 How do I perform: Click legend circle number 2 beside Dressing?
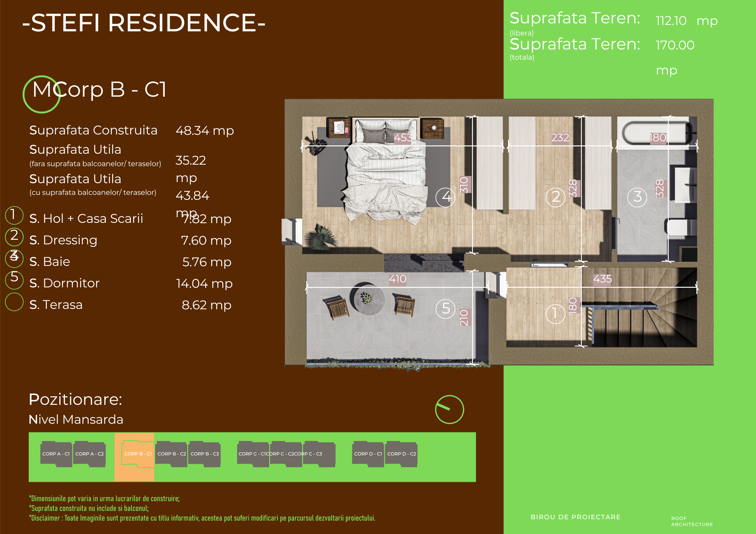(14, 236)
